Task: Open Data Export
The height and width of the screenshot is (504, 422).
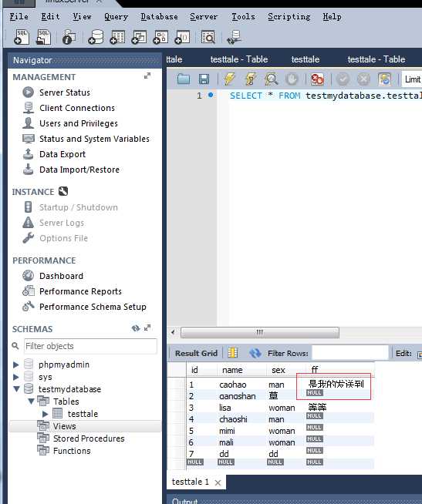Action: [x=62, y=154]
